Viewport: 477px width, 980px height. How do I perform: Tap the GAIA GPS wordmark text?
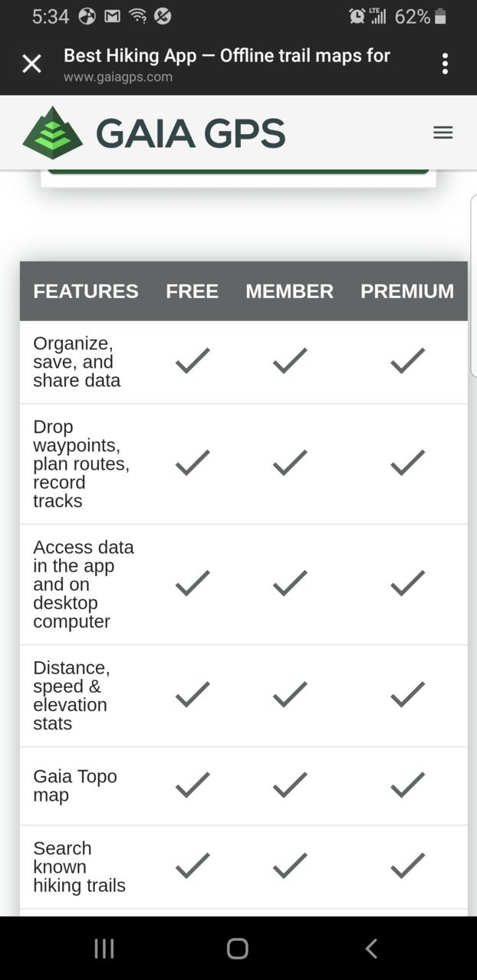coord(190,133)
